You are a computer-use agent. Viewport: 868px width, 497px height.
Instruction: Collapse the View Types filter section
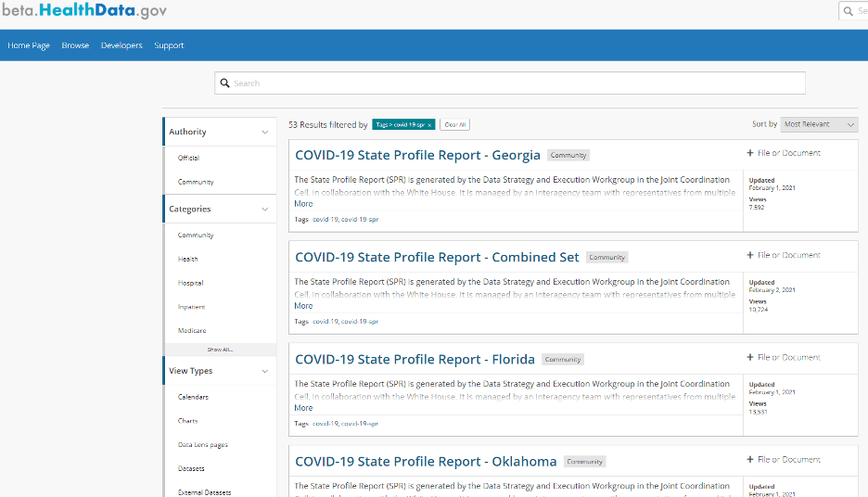[264, 371]
